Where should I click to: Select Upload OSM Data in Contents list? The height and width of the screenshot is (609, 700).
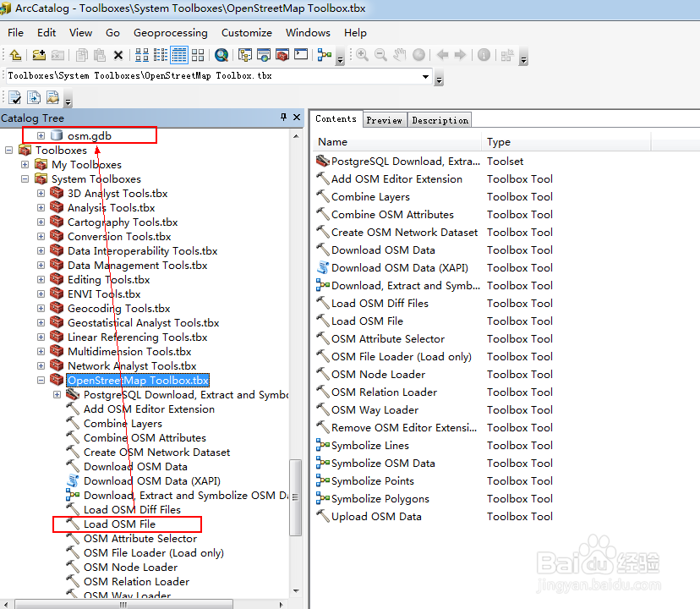point(376,517)
